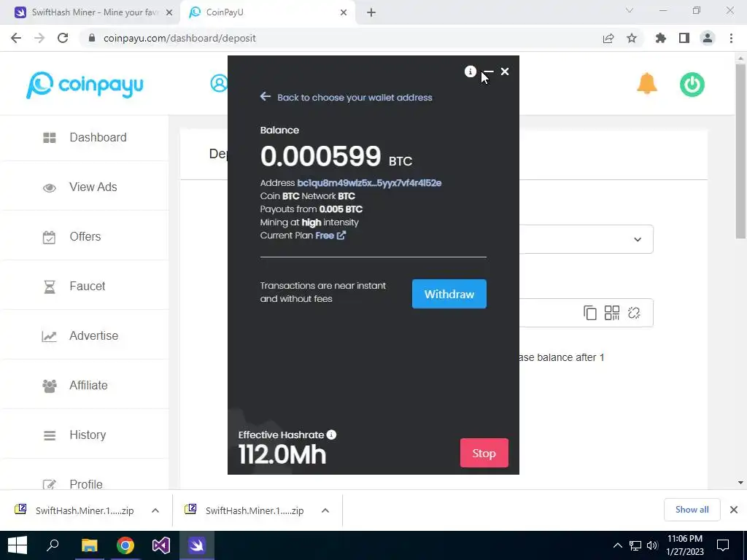Open the browser extensions puzzle icon
The height and width of the screenshot is (560, 747).
660,38
